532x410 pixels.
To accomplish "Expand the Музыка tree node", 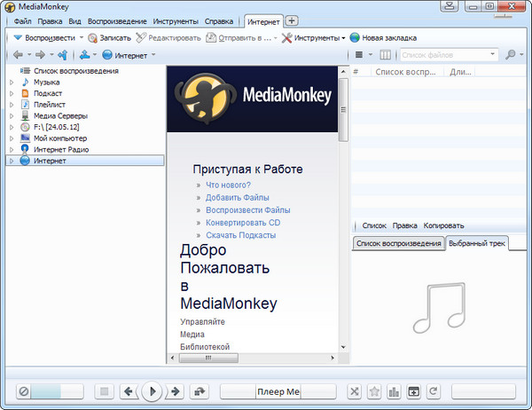I will tap(12, 83).
